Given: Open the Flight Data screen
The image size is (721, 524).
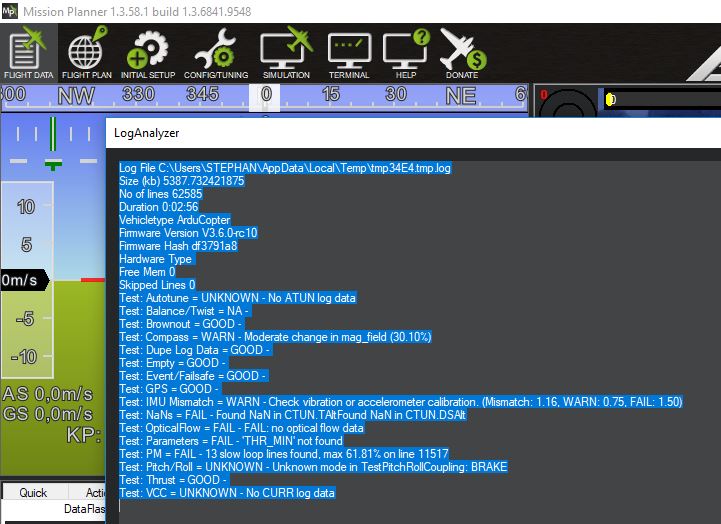Looking at the screenshot, I should click(x=29, y=53).
